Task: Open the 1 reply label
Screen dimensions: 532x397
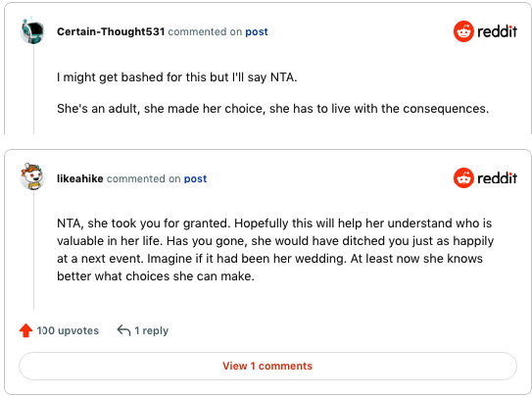Action: (151, 330)
